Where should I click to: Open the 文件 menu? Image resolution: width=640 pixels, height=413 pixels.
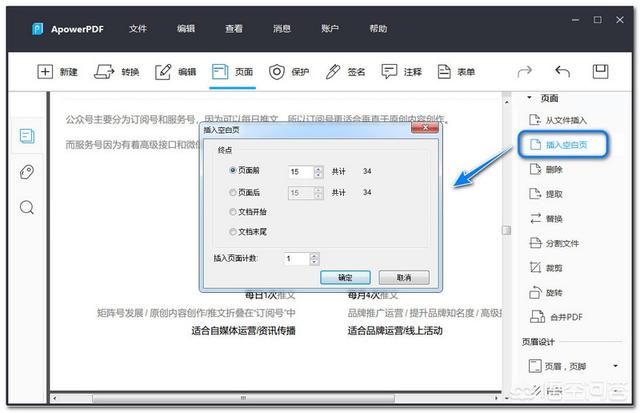(138, 29)
